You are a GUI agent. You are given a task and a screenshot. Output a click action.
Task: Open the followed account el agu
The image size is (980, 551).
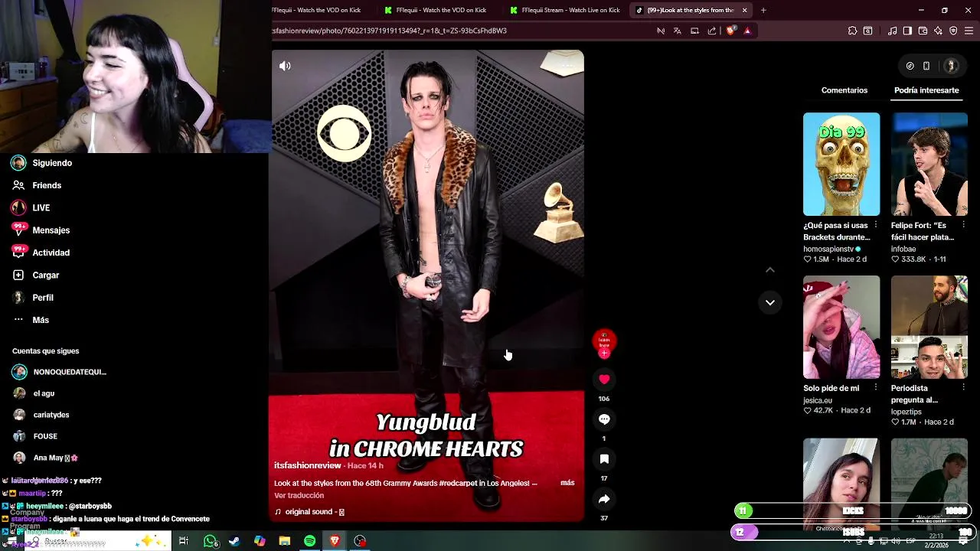(34, 393)
